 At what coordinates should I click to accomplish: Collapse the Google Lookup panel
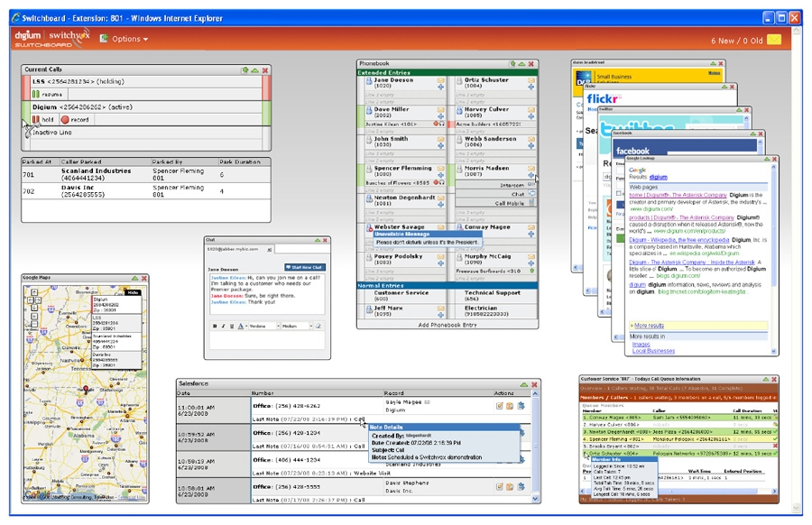click(x=765, y=159)
